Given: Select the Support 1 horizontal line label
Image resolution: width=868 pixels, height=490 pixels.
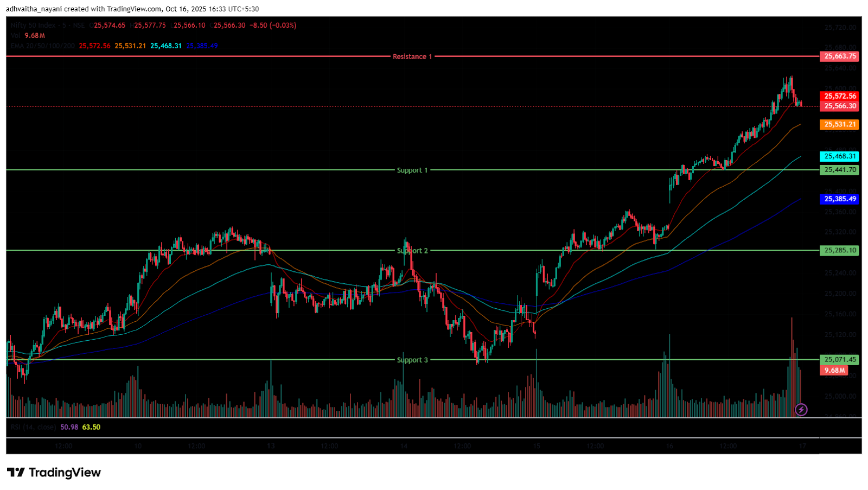Looking at the screenshot, I should click(x=412, y=170).
